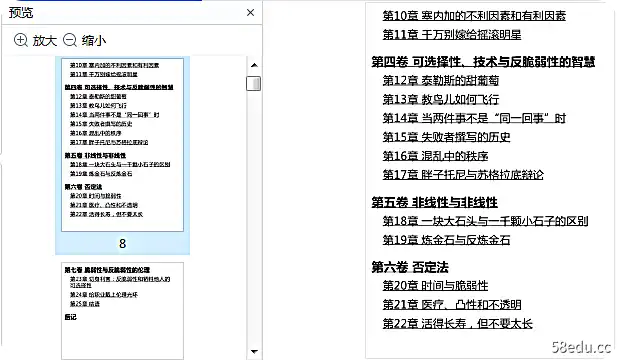Open link 第15章 失败者撰写的历史

point(446,137)
